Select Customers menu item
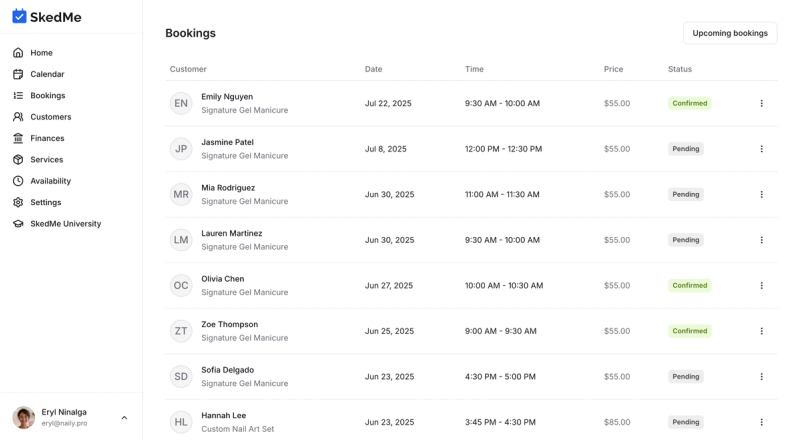 (x=51, y=117)
